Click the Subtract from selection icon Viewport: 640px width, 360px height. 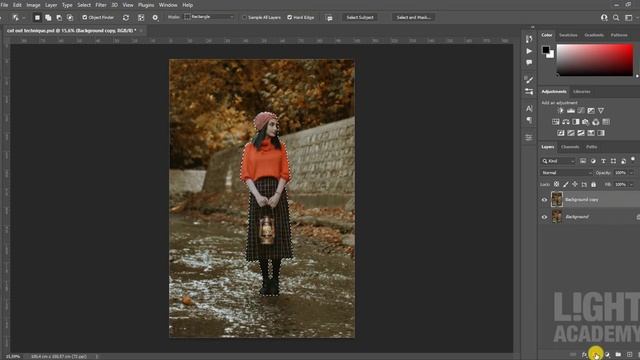coord(59,18)
